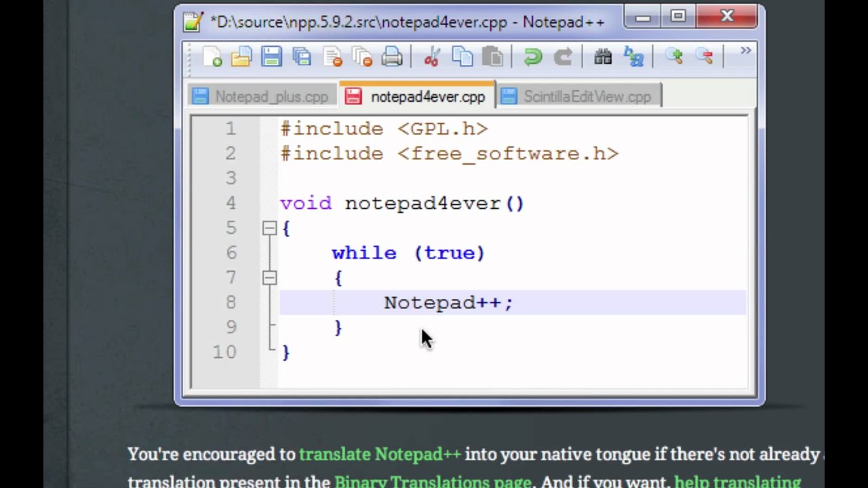The width and height of the screenshot is (868, 488).
Task: Close the Notepad++ window
Action: coord(726,17)
